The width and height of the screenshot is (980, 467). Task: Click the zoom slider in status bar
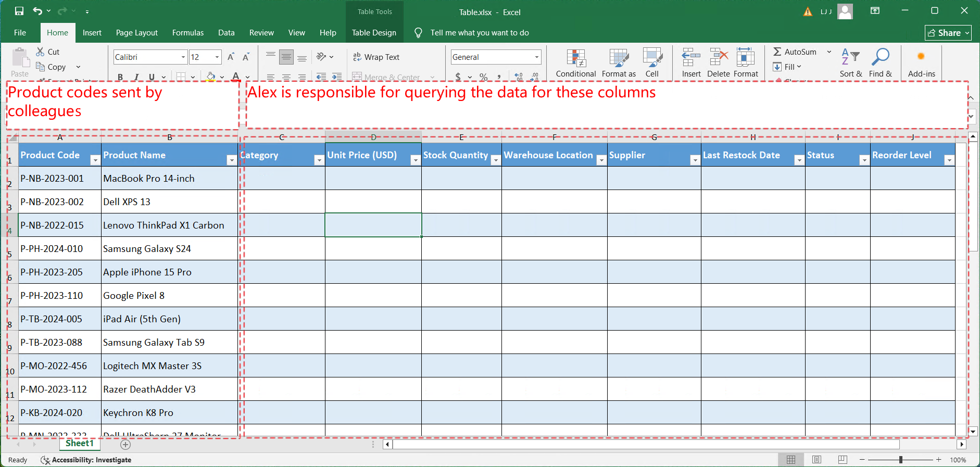(900, 460)
